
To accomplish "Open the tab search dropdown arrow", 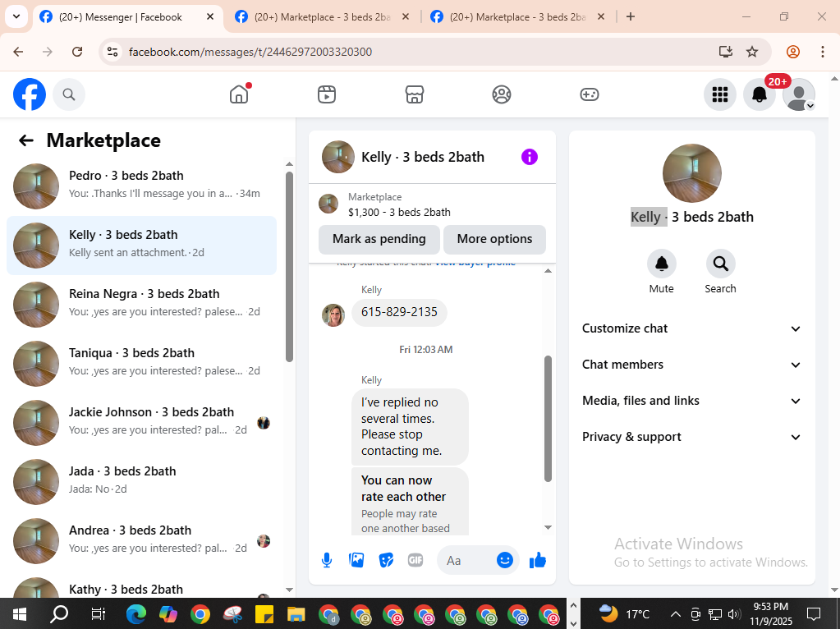I will click(16, 16).
